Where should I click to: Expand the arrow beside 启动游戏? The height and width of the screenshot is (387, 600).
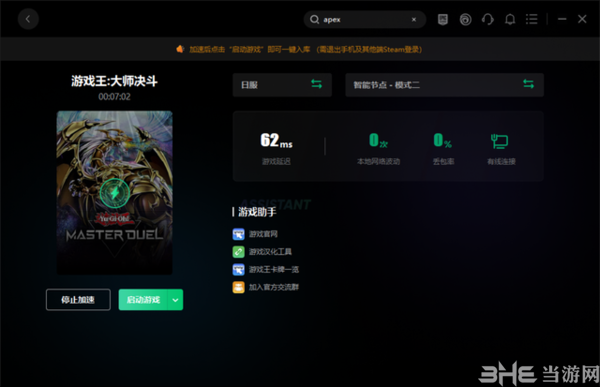175,300
